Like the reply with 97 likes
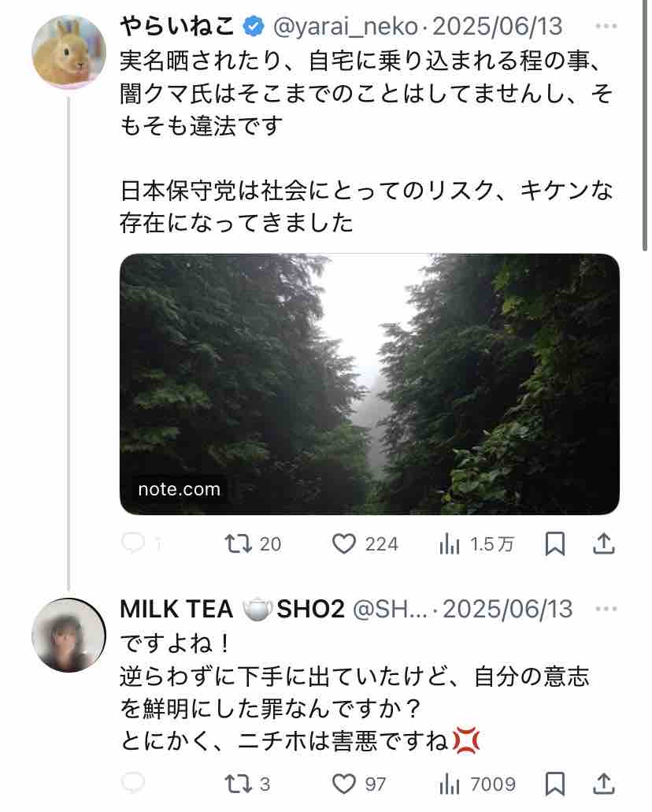 coord(343,783)
